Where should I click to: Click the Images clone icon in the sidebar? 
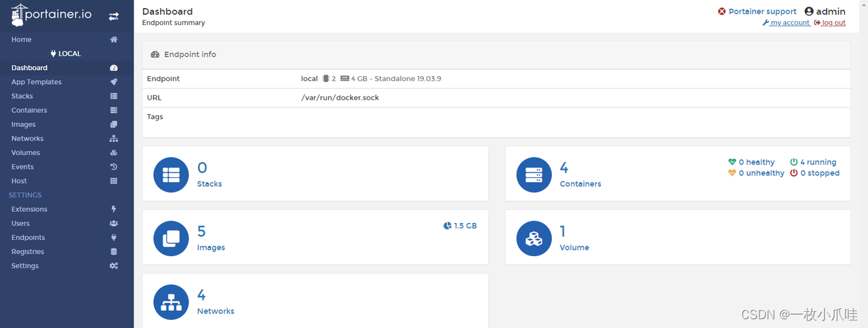[114, 124]
